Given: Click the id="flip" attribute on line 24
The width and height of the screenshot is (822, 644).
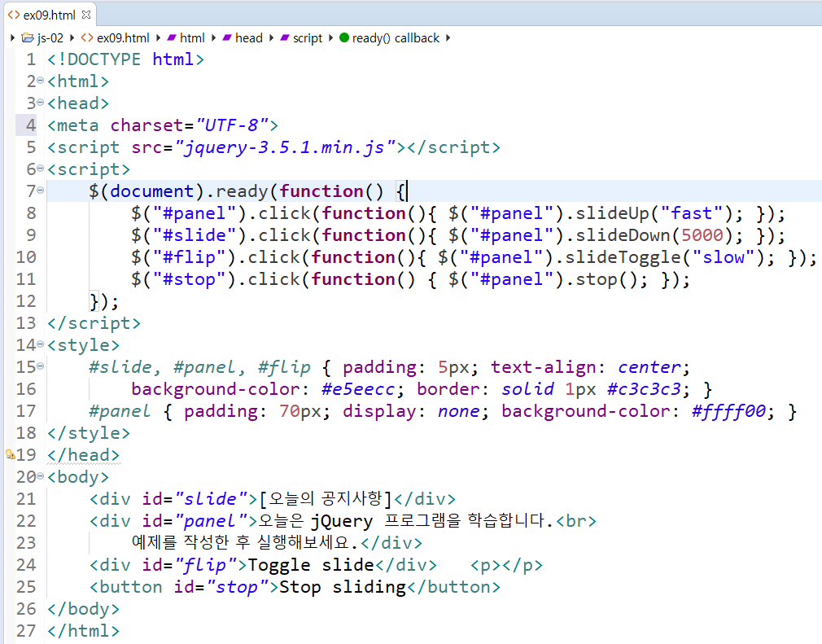Looking at the screenshot, I should (190, 565).
